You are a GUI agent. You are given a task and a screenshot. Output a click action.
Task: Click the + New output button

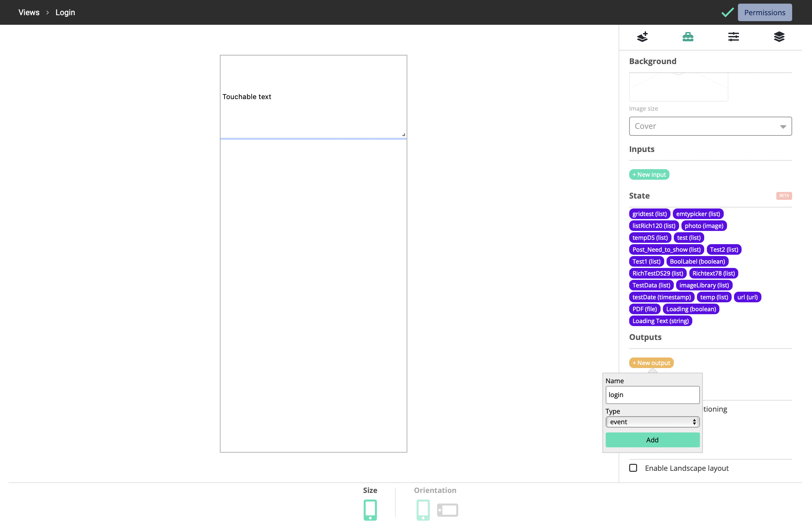650,362
